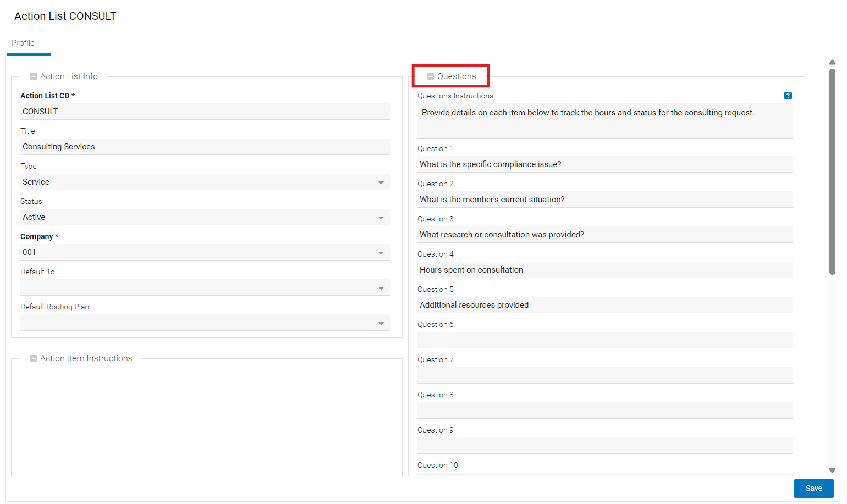847x504 pixels.
Task: Click the empty Question 9 field
Action: (605, 446)
